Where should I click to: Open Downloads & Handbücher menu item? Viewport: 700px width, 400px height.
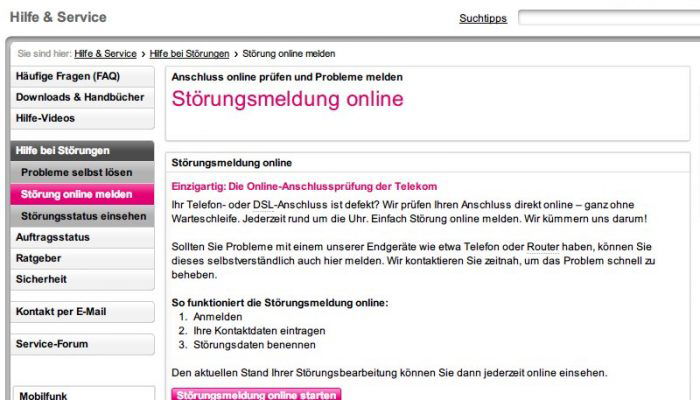[x=83, y=97]
